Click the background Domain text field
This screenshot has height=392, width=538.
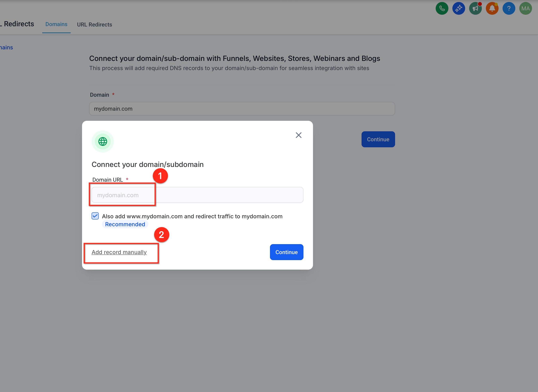tap(242, 109)
